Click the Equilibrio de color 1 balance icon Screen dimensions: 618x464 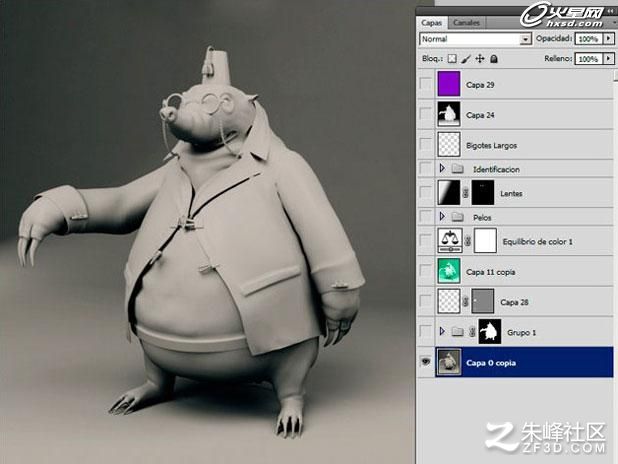(450, 240)
